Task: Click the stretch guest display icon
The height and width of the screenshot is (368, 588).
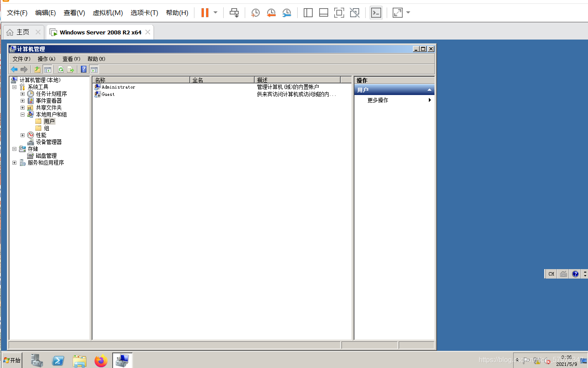Action: tap(397, 13)
